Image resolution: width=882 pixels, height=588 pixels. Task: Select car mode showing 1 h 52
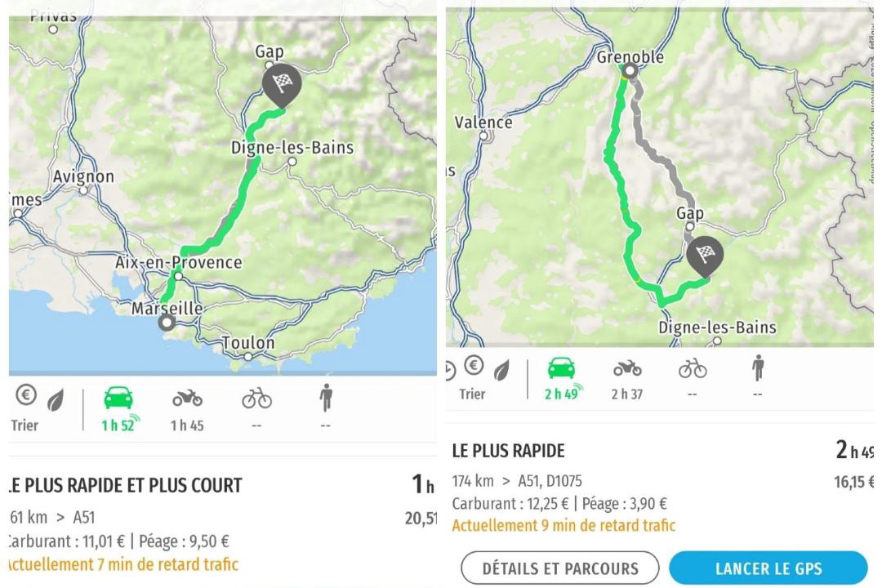pyautogui.click(x=118, y=406)
